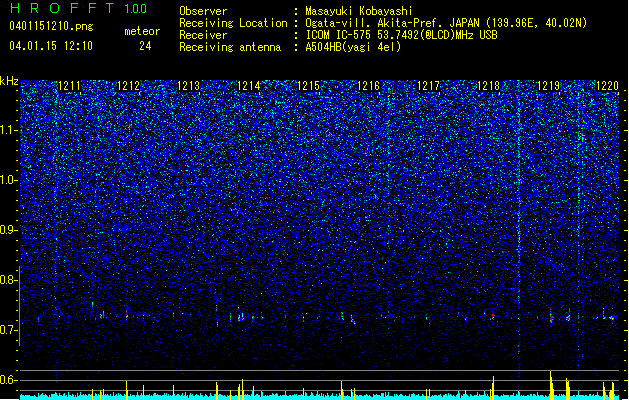Click the 0.7 kHz axis tick label
The height and width of the screenshot is (400, 629).
pyautogui.click(x=9, y=330)
